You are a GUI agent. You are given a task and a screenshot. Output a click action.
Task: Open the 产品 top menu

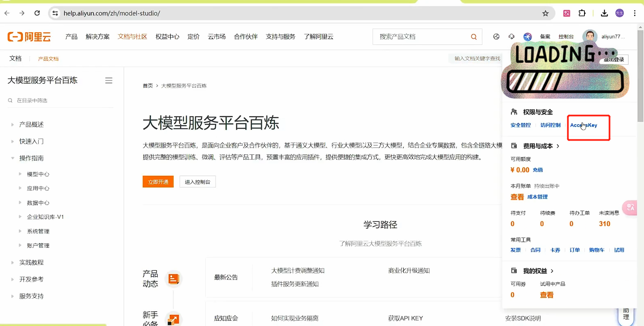[71, 37]
